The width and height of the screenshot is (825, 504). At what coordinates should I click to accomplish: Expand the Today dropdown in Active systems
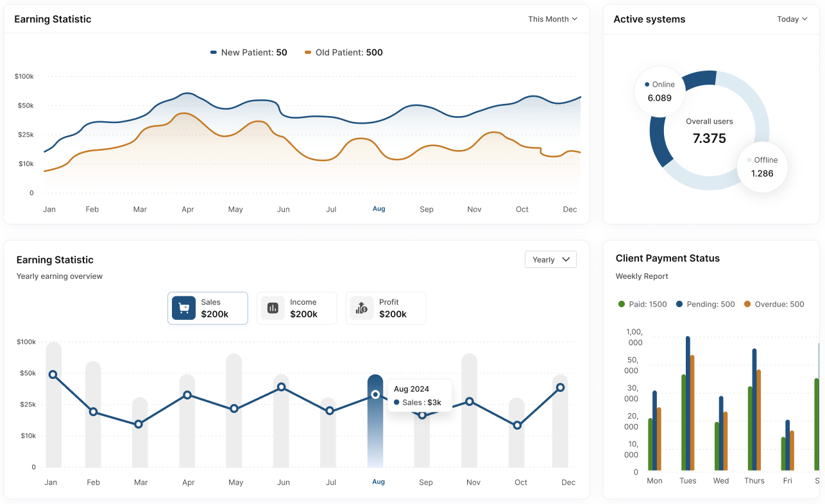[792, 19]
